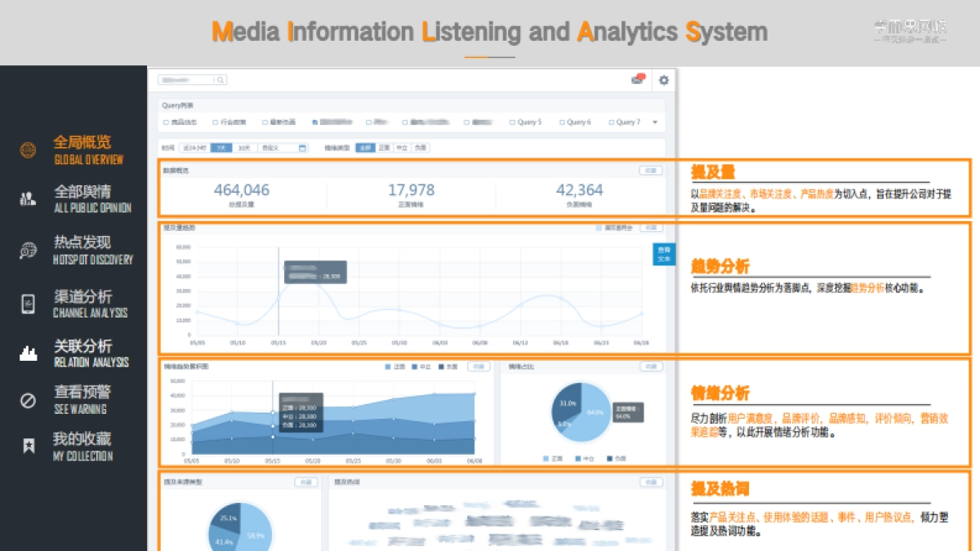This screenshot has height=551, width=980.
Task: Tick the Query 7 checkbox
Action: tap(611, 122)
